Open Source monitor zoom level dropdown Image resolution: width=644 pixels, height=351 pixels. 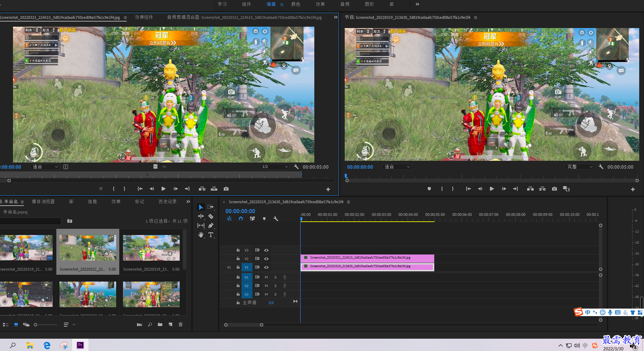[x=45, y=167]
